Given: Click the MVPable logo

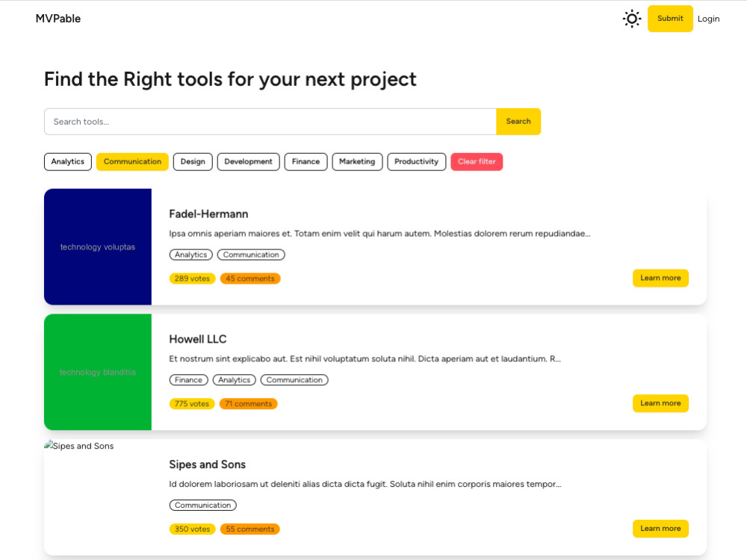Looking at the screenshot, I should click(58, 19).
